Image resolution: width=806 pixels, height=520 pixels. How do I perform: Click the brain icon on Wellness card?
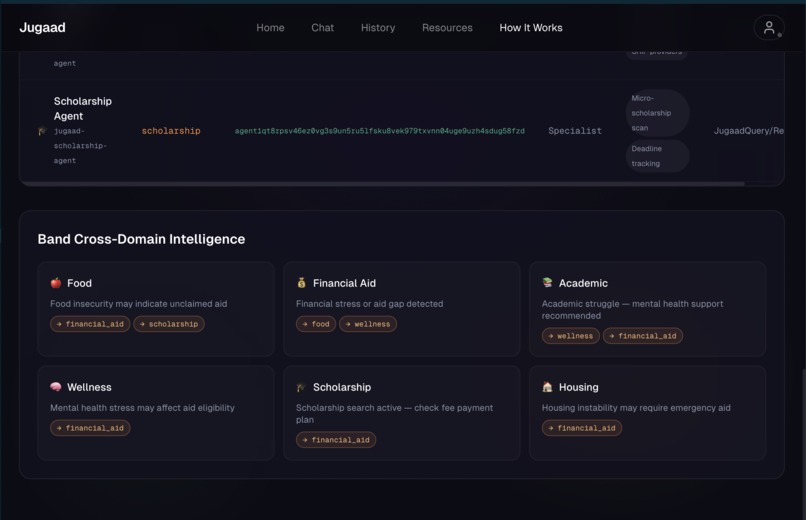pyautogui.click(x=56, y=387)
